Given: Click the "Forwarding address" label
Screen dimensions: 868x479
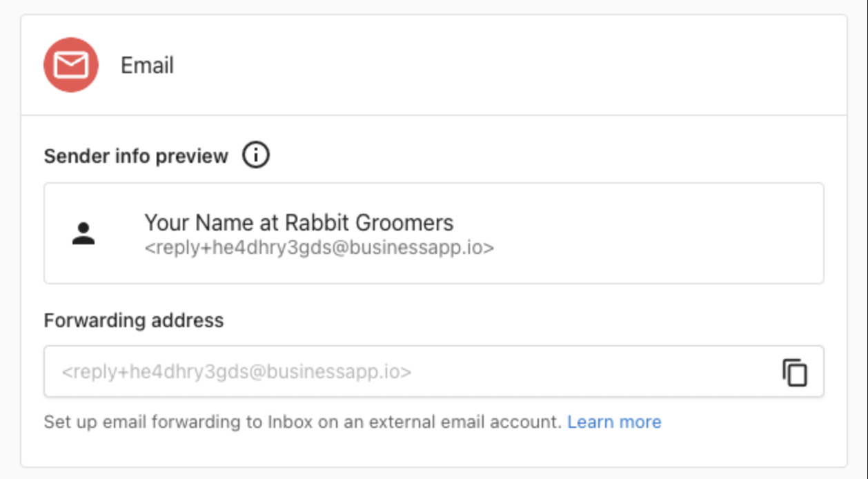Looking at the screenshot, I should tap(134, 320).
